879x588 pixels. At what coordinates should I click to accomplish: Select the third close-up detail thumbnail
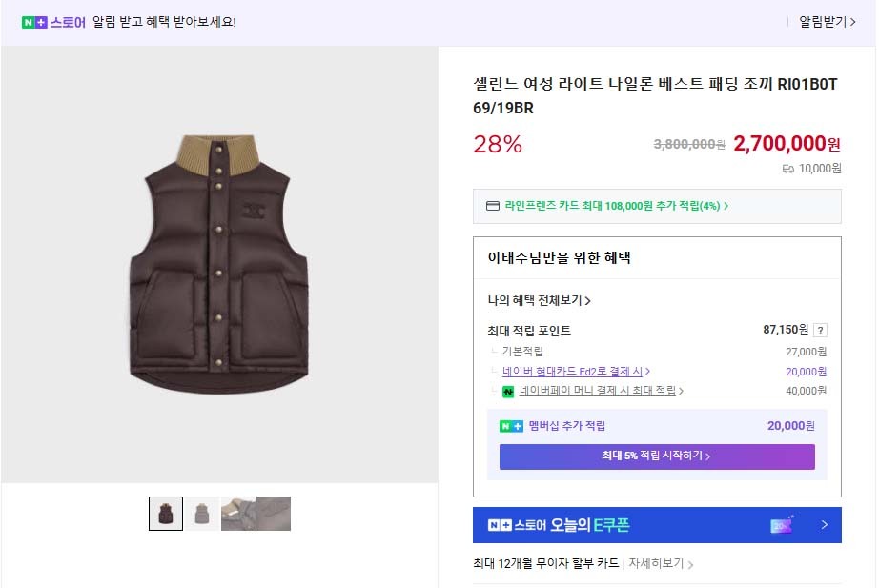click(237, 514)
